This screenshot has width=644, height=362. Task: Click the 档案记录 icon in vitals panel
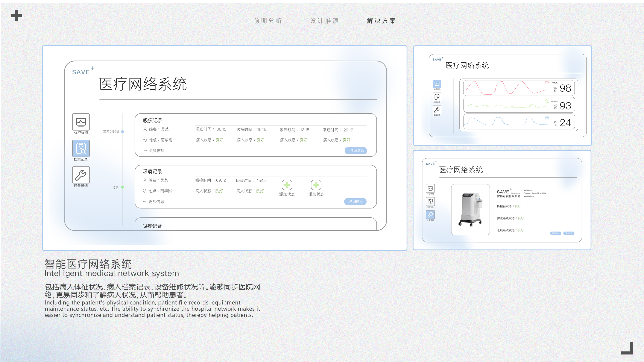pyautogui.click(x=437, y=97)
